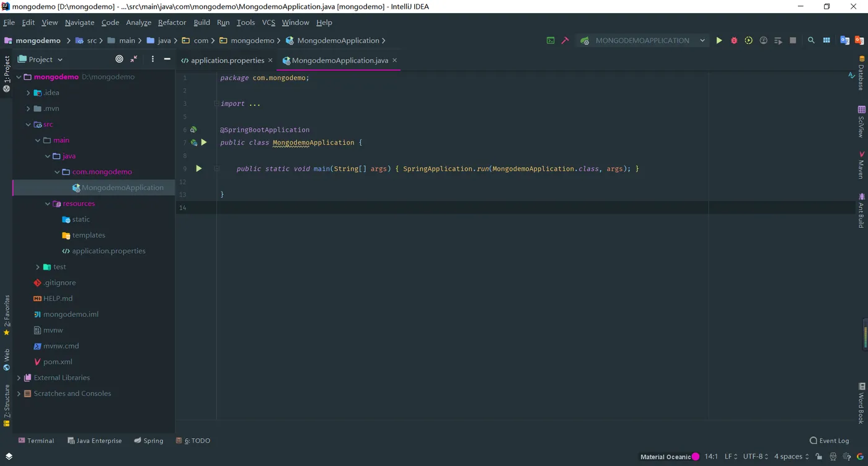This screenshot has height=466, width=868.
Task: Open 6: TODO tool window
Action: click(x=193, y=441)
